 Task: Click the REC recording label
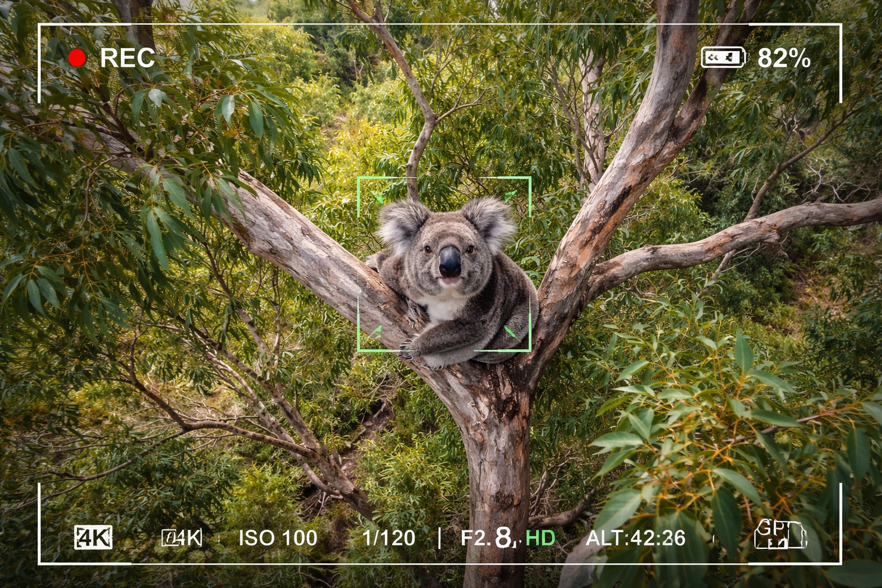[127, 58]
